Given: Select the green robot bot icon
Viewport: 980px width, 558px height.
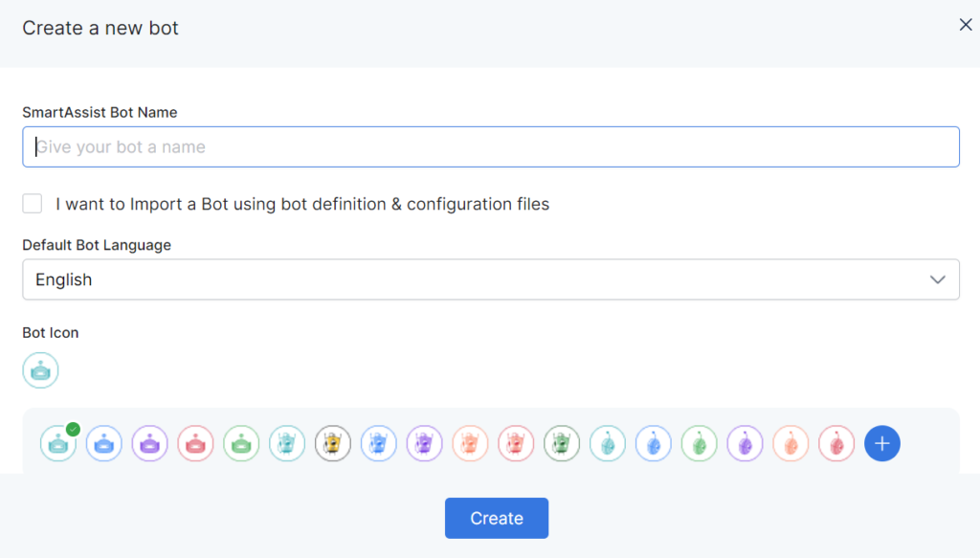Looking at the screenshot, I should [x=241, y=443].
